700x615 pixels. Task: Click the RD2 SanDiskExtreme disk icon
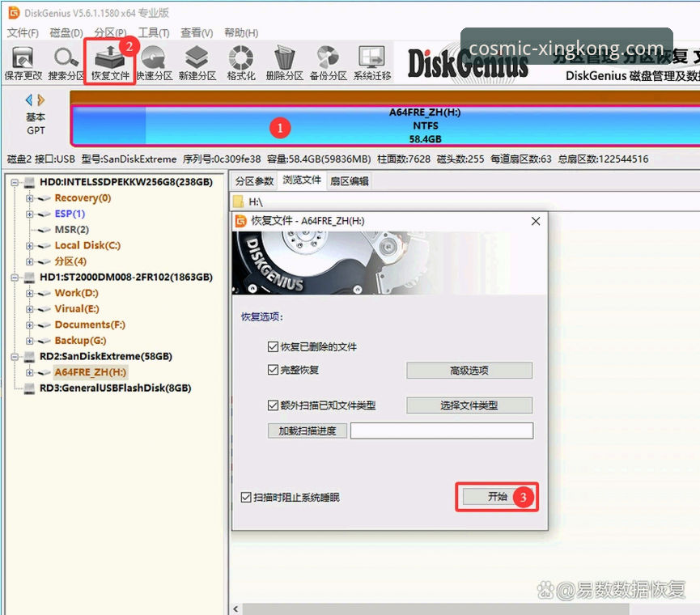(x=29, y=357)
